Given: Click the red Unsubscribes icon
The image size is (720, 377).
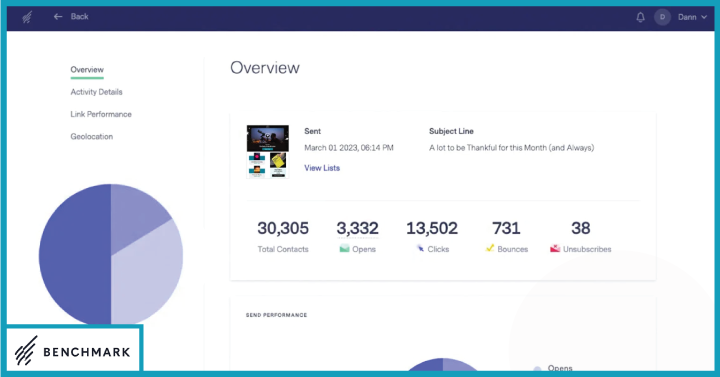Looking at the screenshot, I should (555, 248).
